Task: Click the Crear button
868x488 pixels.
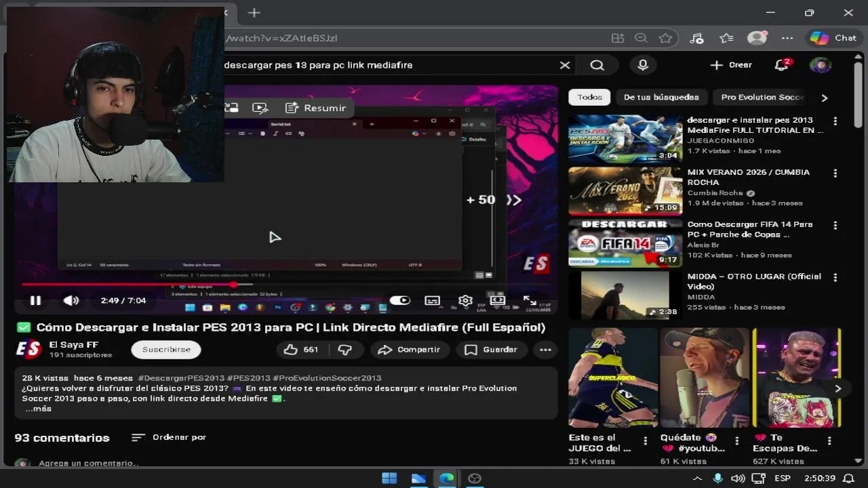Action: [x=731, y=65]
